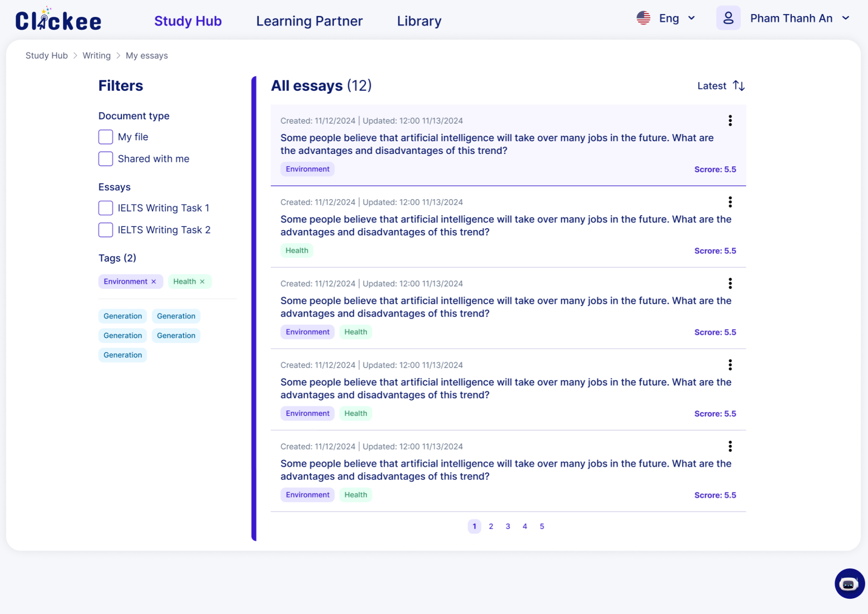Select the first Generation tag in the middle row
Screen dimensions: 868x614
click(x=122, y=335)
